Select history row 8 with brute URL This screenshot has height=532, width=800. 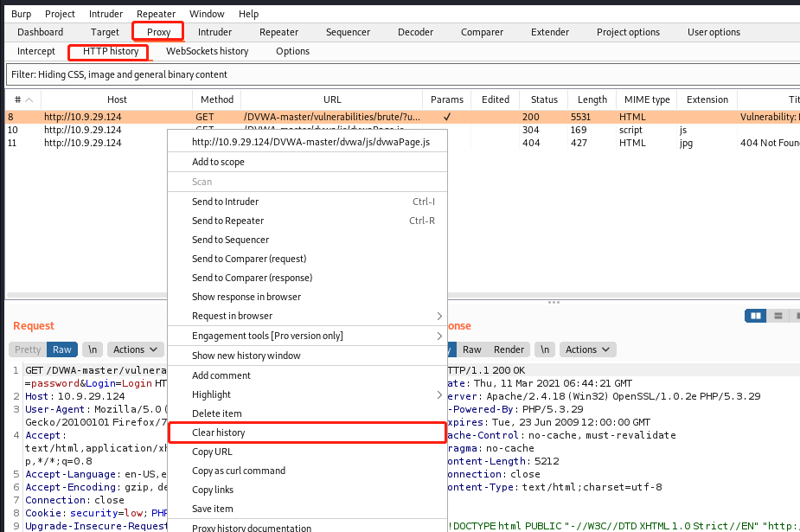point(402,117)
